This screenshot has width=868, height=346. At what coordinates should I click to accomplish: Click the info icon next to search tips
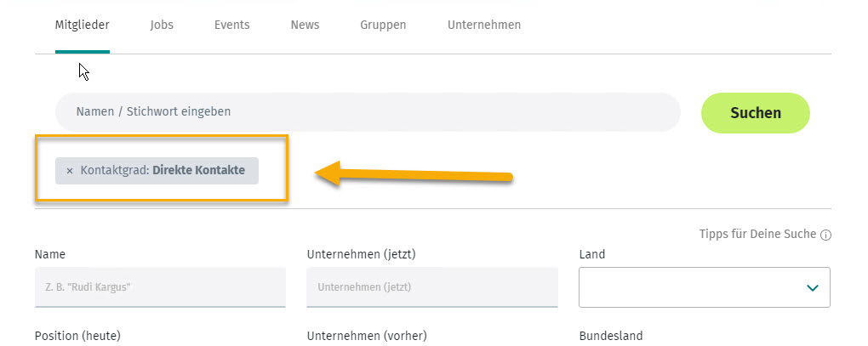[825, 235]
